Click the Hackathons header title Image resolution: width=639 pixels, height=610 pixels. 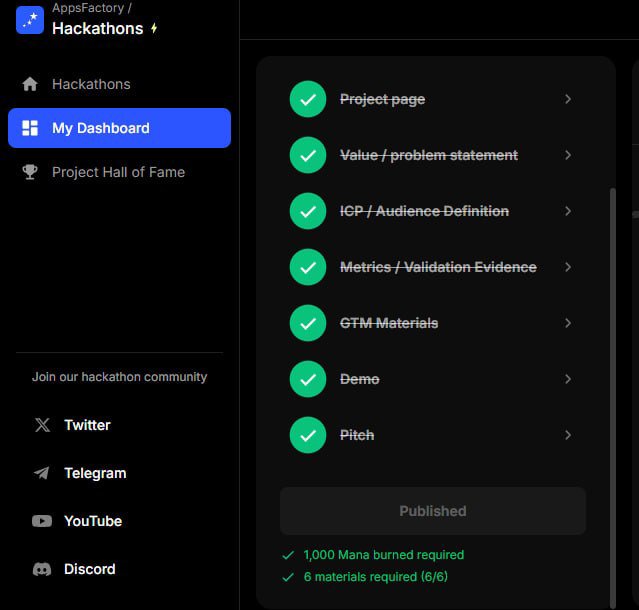click(98, 29)
